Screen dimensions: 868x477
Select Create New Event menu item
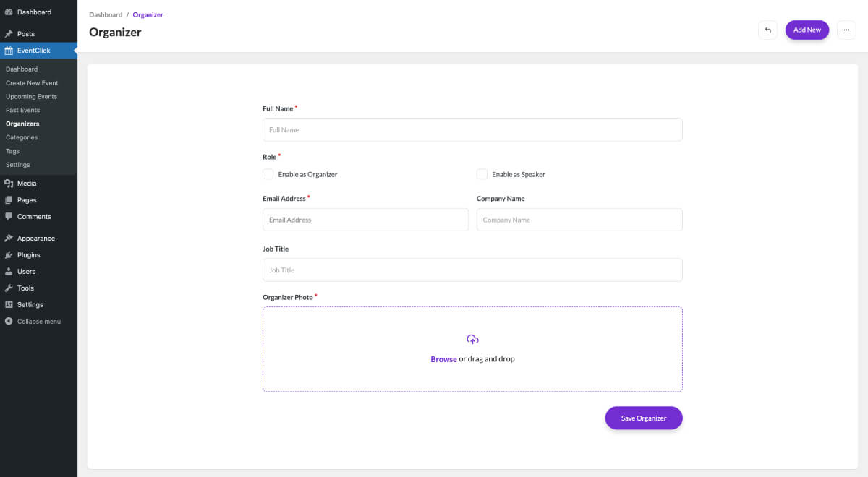[x=32, y=83]
